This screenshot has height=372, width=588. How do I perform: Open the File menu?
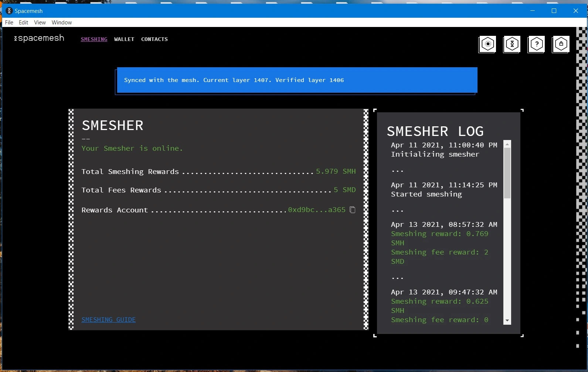coord(9,23)
